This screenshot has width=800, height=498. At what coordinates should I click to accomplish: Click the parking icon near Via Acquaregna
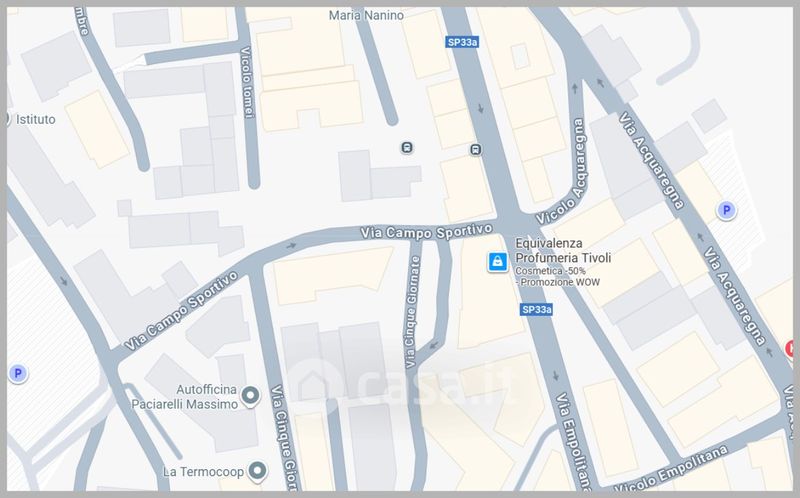[727, 210]
